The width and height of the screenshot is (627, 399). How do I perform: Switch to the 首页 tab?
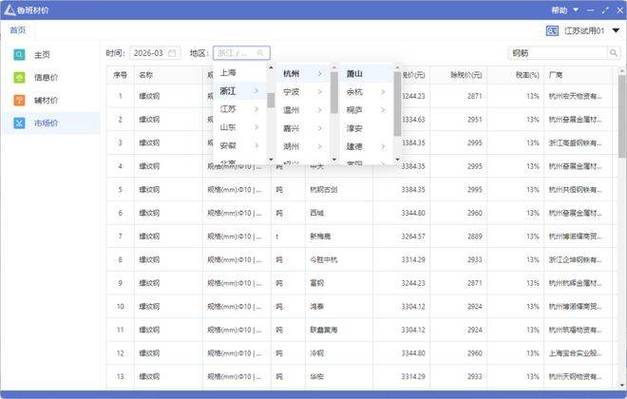click(18, 30)
